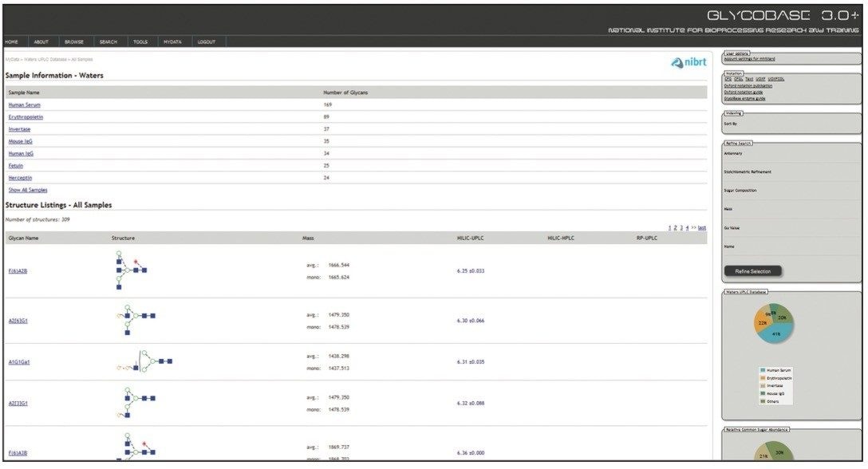Open the Oxford notation guide link
This screenshot has height=469, width=868.
(744, 93)
